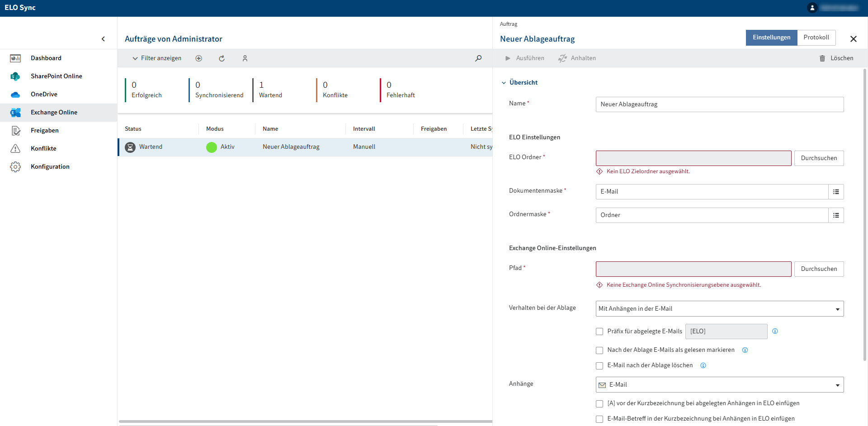868x426 pixels.
Task: Check Nach der Ablage E-Mails als gelesen markieren
Action: 599,350
